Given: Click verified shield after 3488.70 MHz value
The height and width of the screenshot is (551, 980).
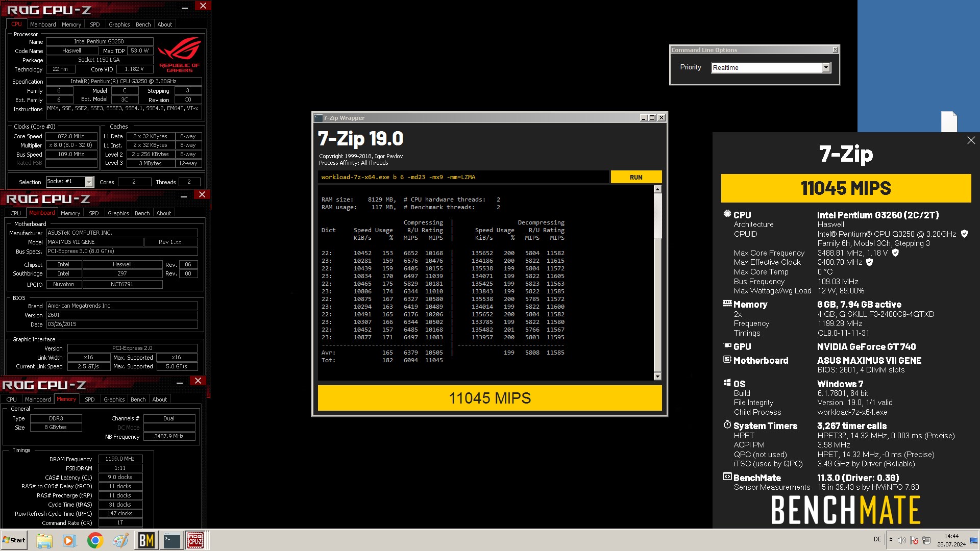Looking at the screenshot, I should click(870, 262).
